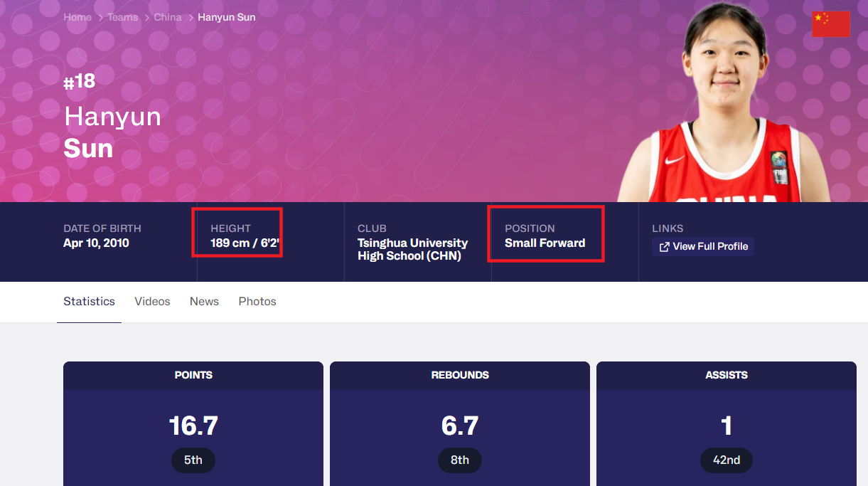
Task: Click the DATE OF BIRTH label
Action: [x=102, y=228]
